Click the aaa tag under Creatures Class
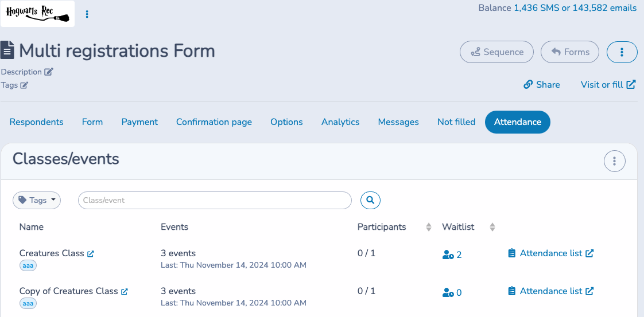This screenshot has width=644, height=317. (x=28, y=266)
